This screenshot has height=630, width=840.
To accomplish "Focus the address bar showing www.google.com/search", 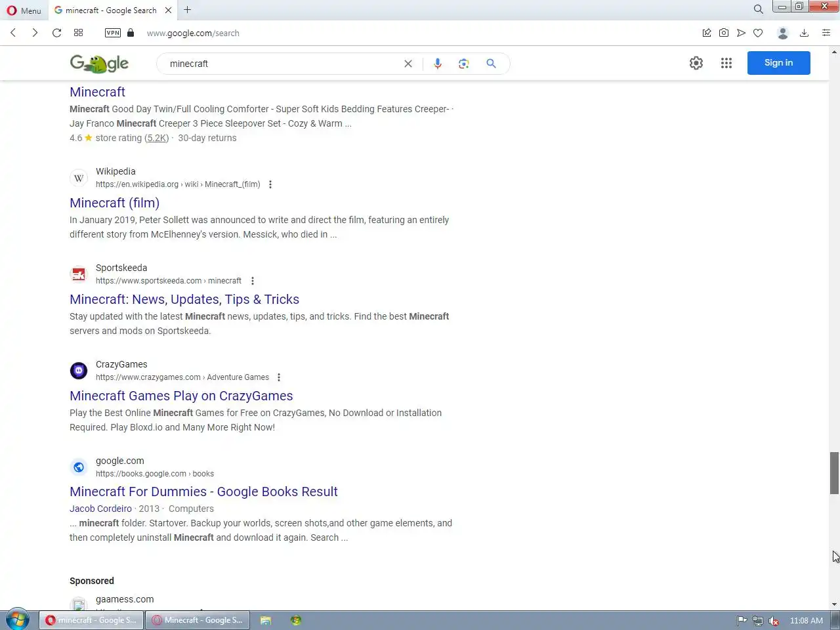I will pos(193,33).
